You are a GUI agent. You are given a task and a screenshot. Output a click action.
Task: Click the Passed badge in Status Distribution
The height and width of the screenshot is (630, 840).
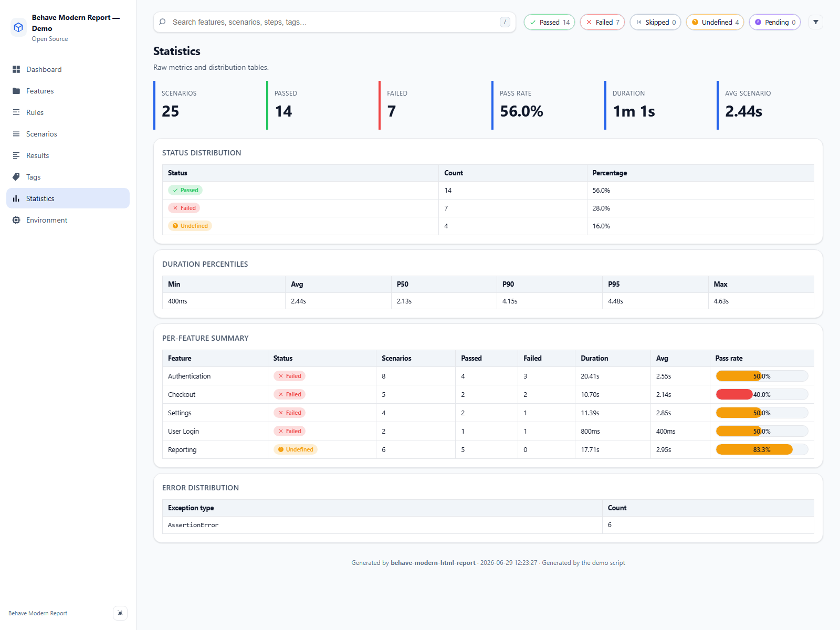185,190
